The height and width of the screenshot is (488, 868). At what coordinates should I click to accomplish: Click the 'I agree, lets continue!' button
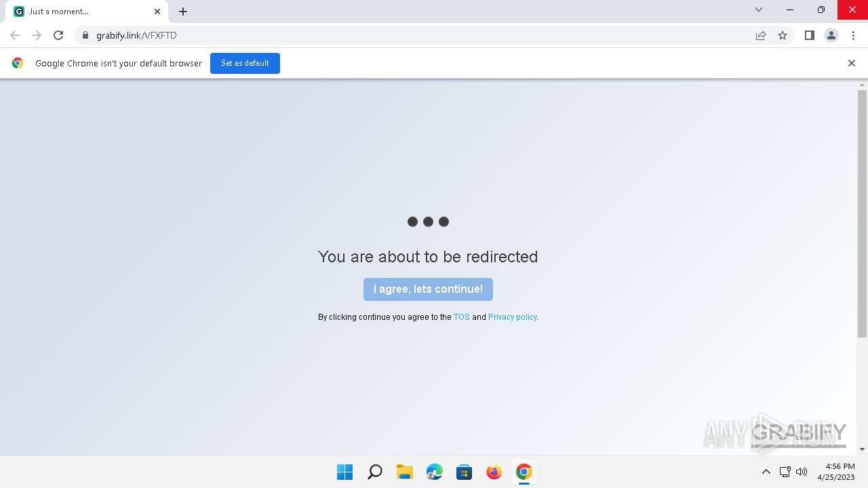click(428, 289)
